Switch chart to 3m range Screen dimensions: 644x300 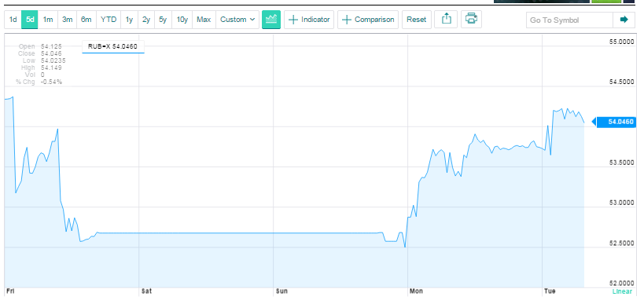tap(68, 20)
